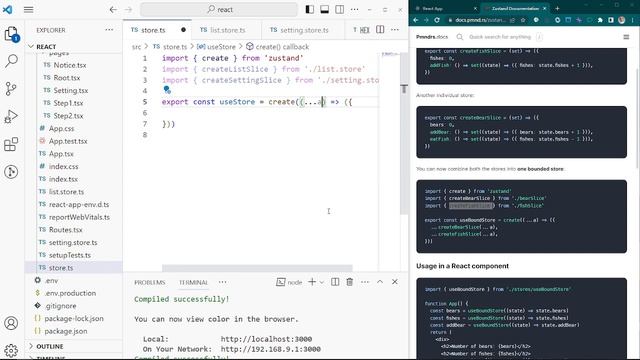Open Root.tsx in the file explorer
This screenshot has width=640, height=360.
point(67,78)
